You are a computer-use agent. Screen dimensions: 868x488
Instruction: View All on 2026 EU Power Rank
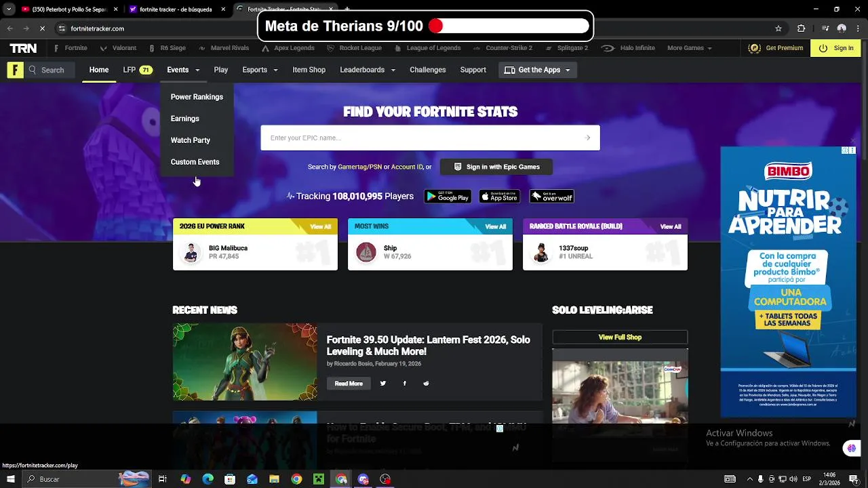[321, 226]
